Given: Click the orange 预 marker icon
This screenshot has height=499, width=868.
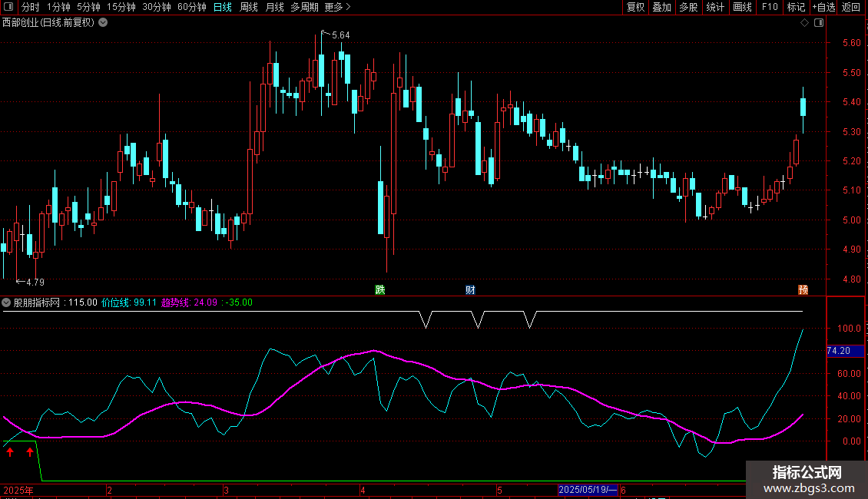Looking at the screenshot, I should click(x=803, y=290).
